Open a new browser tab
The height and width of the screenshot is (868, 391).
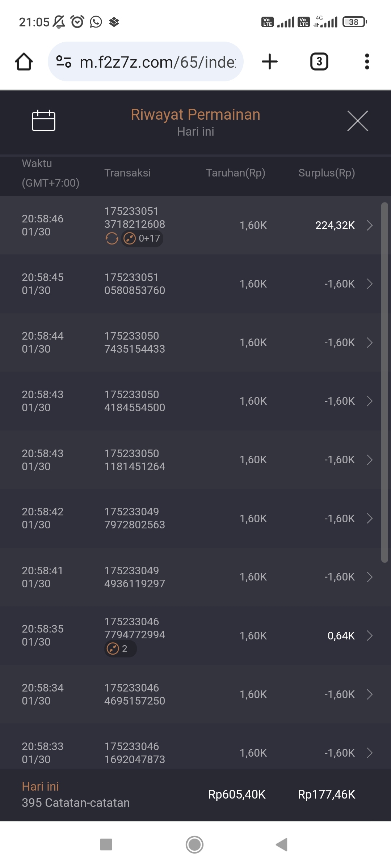click(x=270, y=62)
